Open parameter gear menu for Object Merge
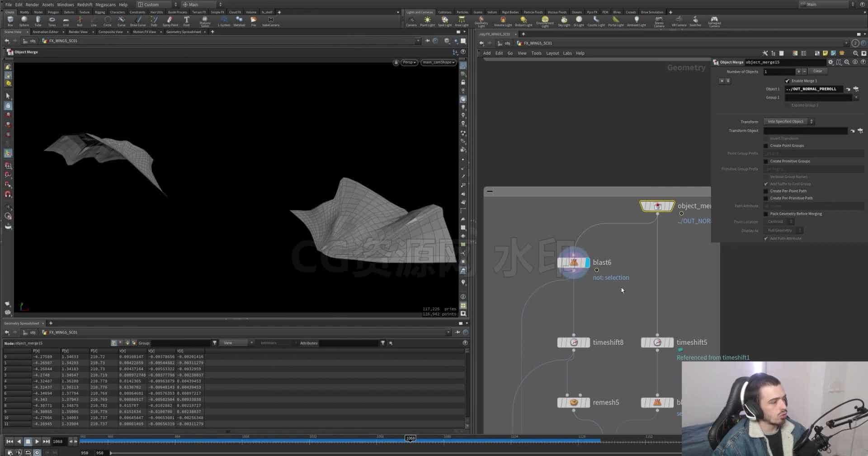The image size is (868, 456). coord(830,62)
